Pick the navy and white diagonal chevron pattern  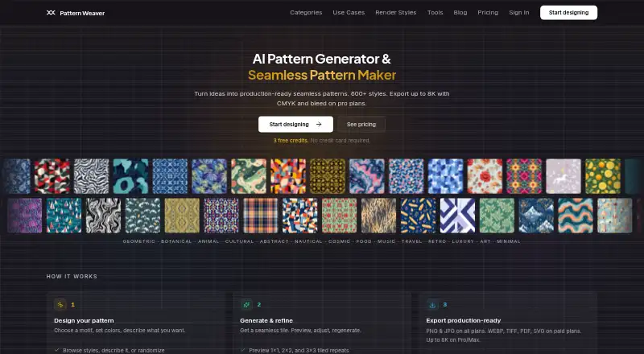[x=457, y=216]
